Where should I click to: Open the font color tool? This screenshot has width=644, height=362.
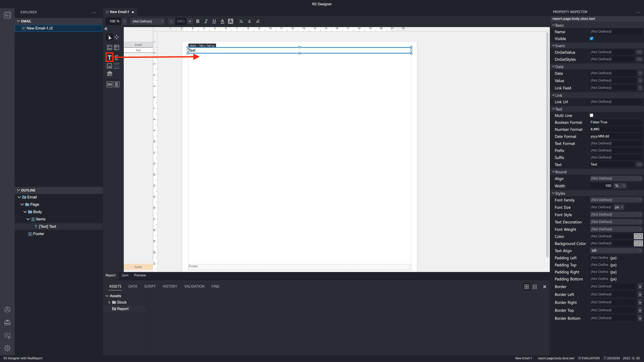click(222, 21)
